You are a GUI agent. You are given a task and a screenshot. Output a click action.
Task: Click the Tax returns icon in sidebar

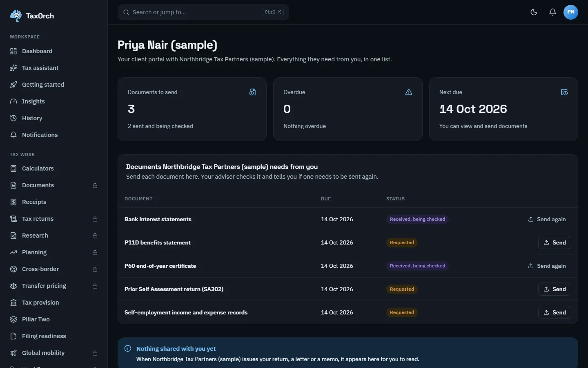[x=13, y=219]
